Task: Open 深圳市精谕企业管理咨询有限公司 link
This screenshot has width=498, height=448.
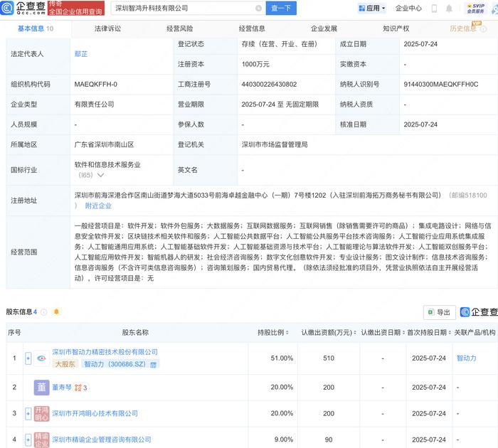Action: click(102, 439)
